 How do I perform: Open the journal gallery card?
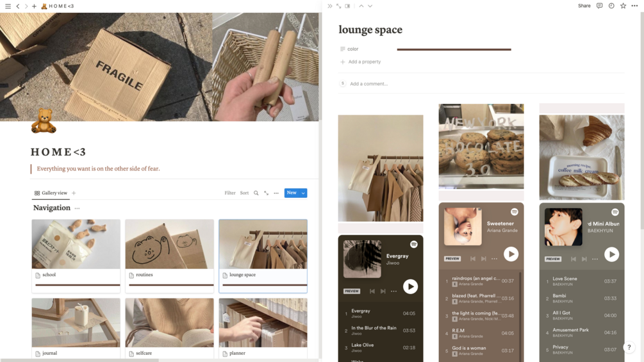(x=76, y=328)
